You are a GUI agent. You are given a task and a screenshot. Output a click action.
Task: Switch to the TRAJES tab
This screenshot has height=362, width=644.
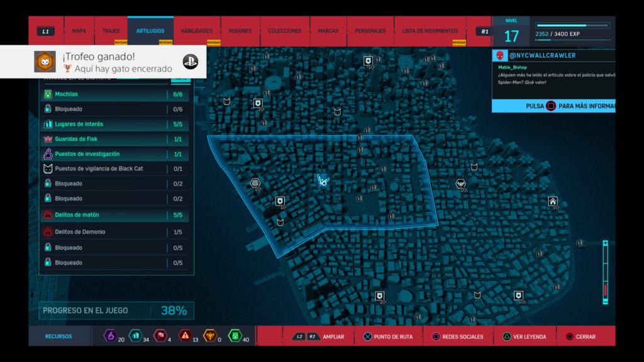[x=111, y=31]
